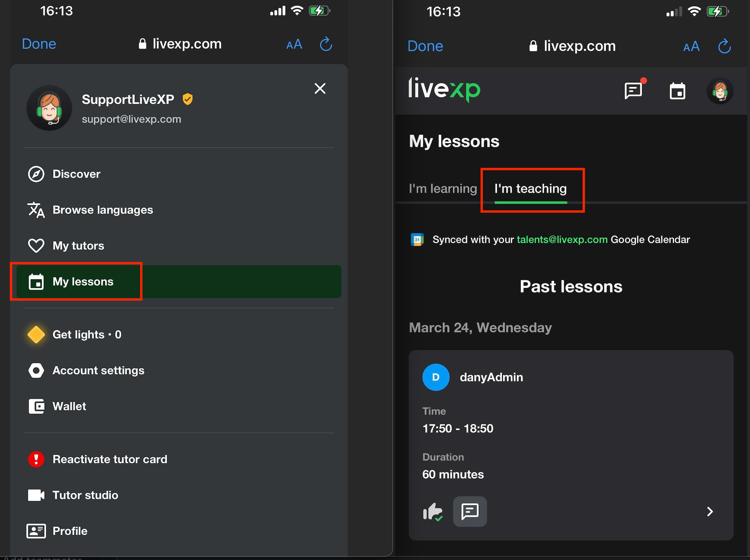This screenshot has width=750, height=560.
Task: Open calendar icon in header
Action: [677, 91]
